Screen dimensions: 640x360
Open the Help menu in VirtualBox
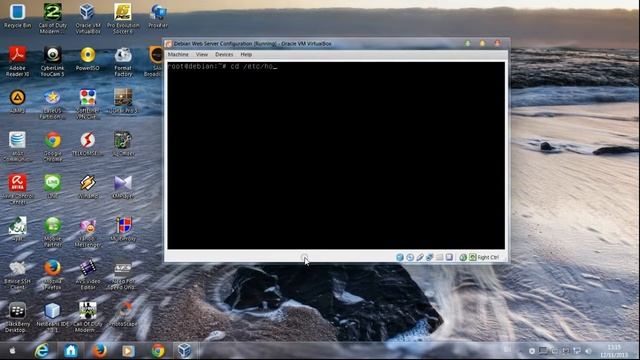[x=246, y=54]
